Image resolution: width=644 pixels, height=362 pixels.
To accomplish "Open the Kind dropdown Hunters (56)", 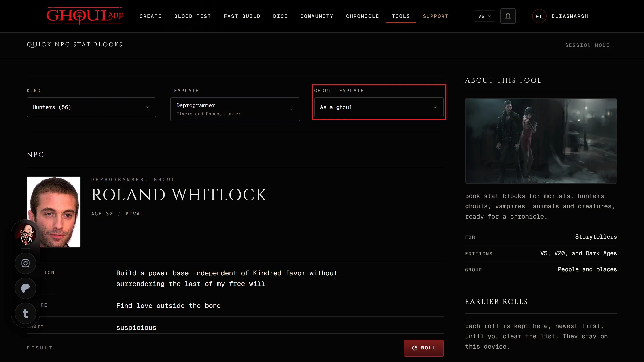I will coord(91,107).
